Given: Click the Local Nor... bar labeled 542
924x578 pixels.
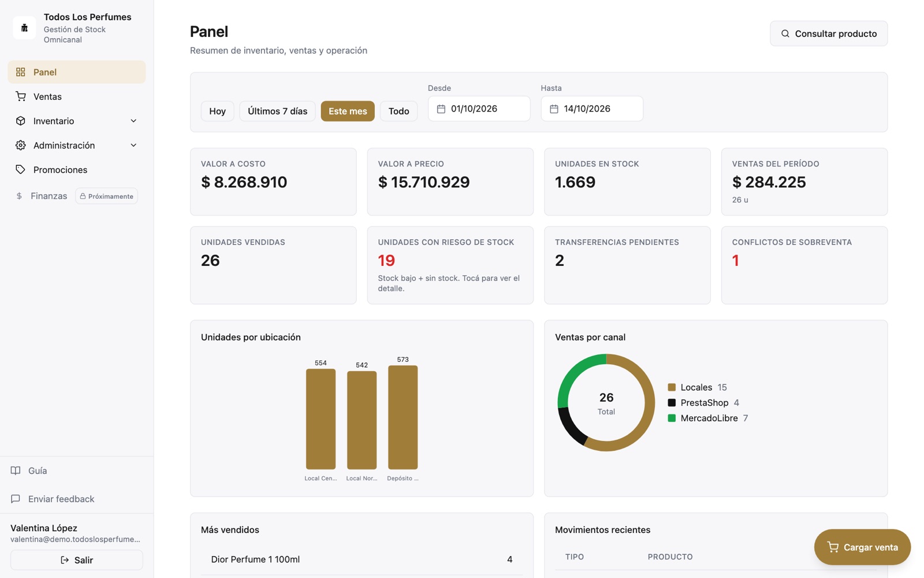Looking at the screenshot, I should pyautogui.click(x=362, y=420).
